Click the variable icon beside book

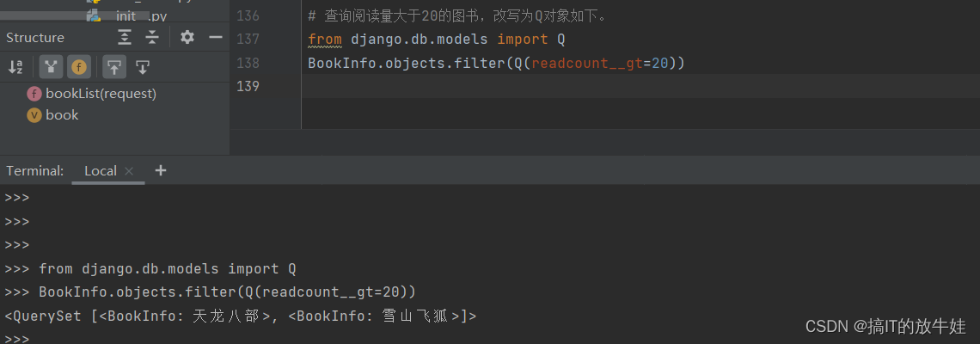pyautogui.click(x=34, y=115)
